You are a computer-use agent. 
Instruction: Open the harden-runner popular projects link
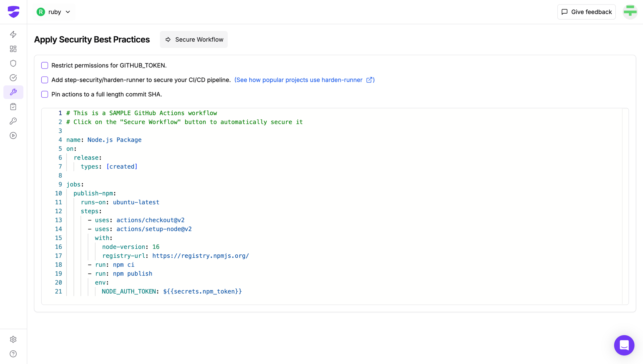point(304,80)
